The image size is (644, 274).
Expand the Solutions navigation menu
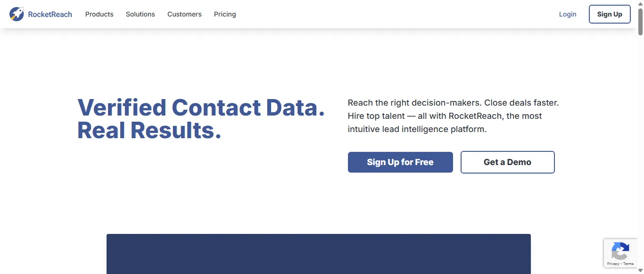[x=140, y=14]
